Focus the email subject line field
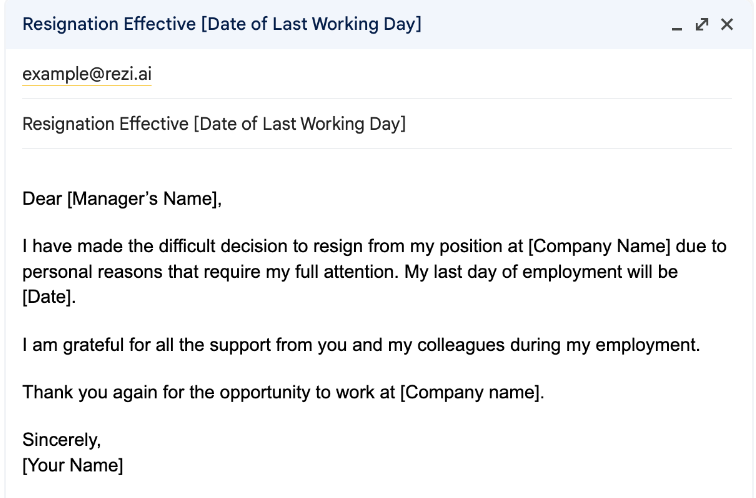Image resolution: width=756 pixels, height=498 pixels. [214, 124]
